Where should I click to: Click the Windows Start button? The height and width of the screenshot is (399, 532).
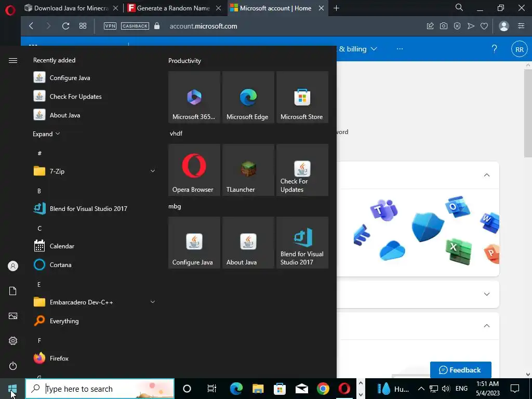tap(12, 389)
